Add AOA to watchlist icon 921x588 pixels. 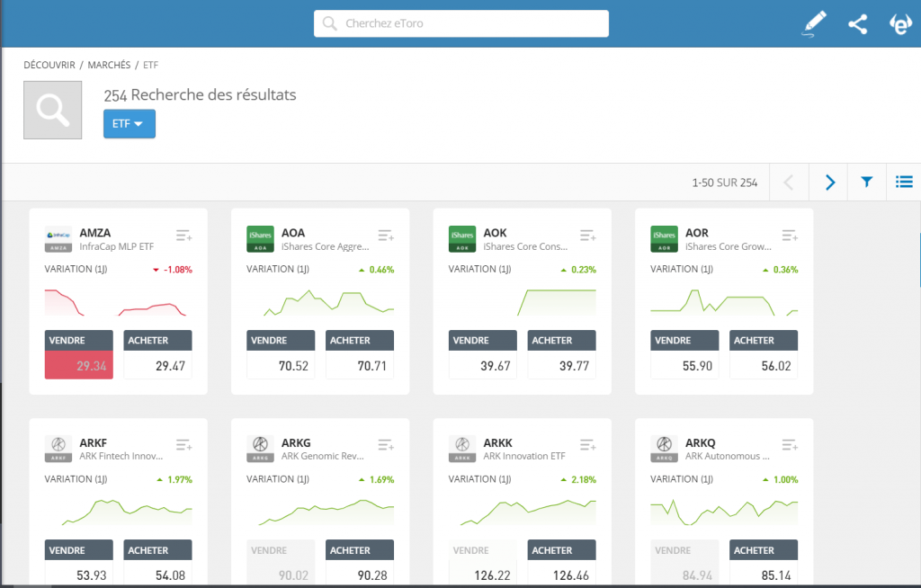(x=386, y=236)
